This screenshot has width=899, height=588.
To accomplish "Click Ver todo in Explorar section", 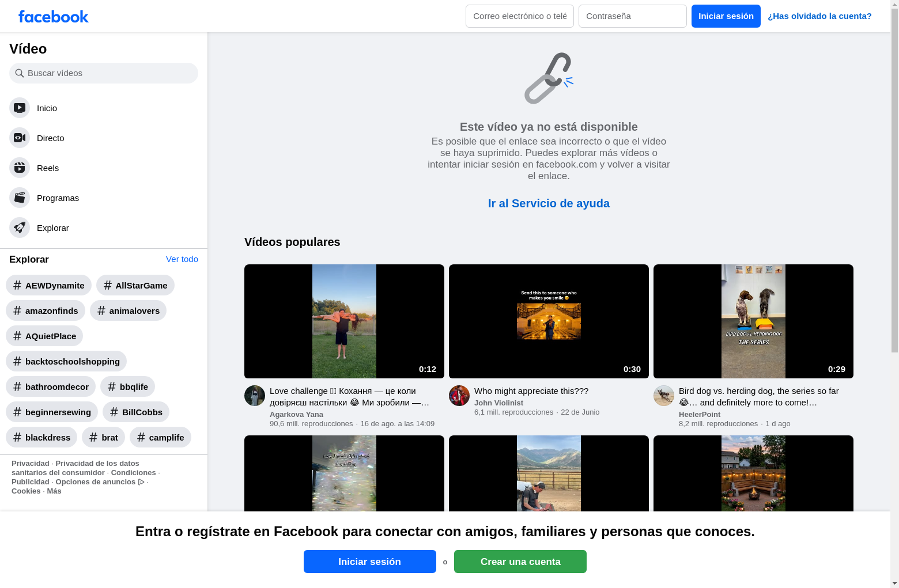I will [x=182, y=259].
